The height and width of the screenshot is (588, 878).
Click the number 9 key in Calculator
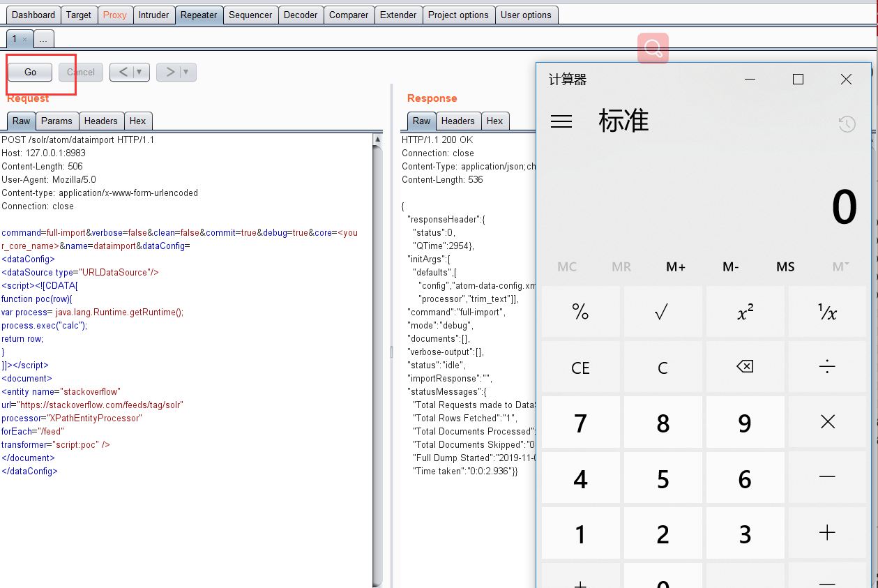click(745, 422)
